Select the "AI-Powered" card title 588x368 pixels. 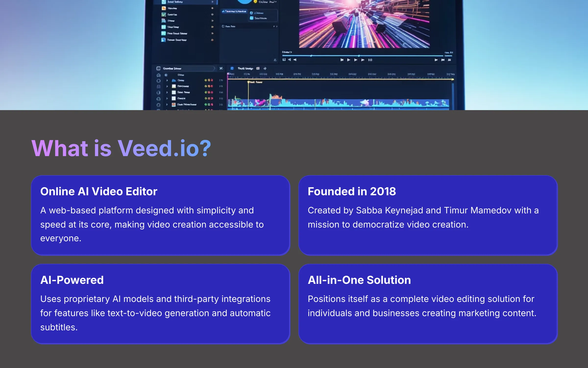[x=72, y=280]
